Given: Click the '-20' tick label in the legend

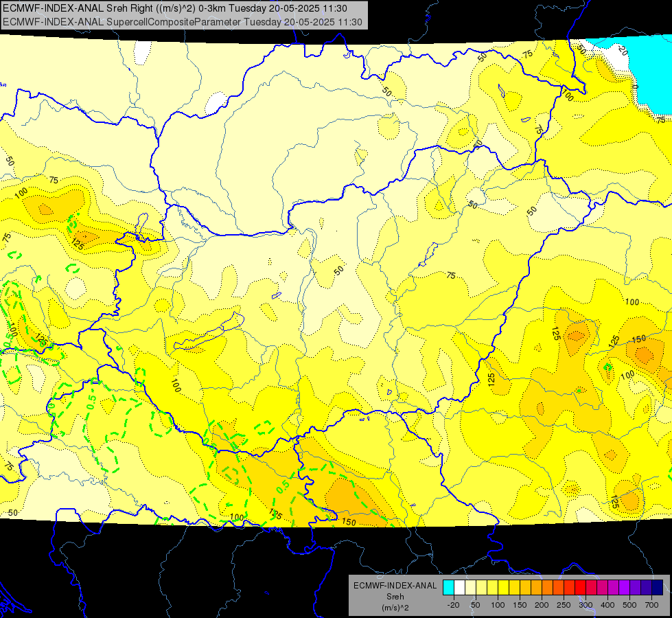Looking at the screenshot, I should tap(454, 605).
